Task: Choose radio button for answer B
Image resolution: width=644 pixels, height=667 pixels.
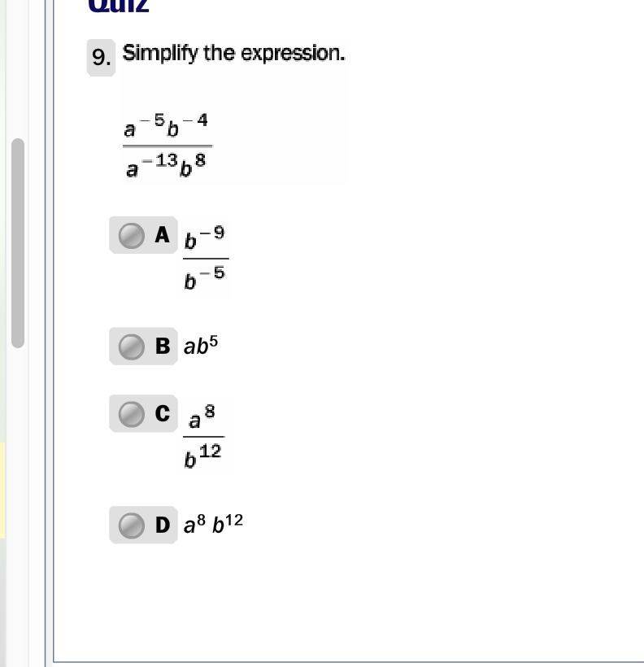Action: [132, 347]
